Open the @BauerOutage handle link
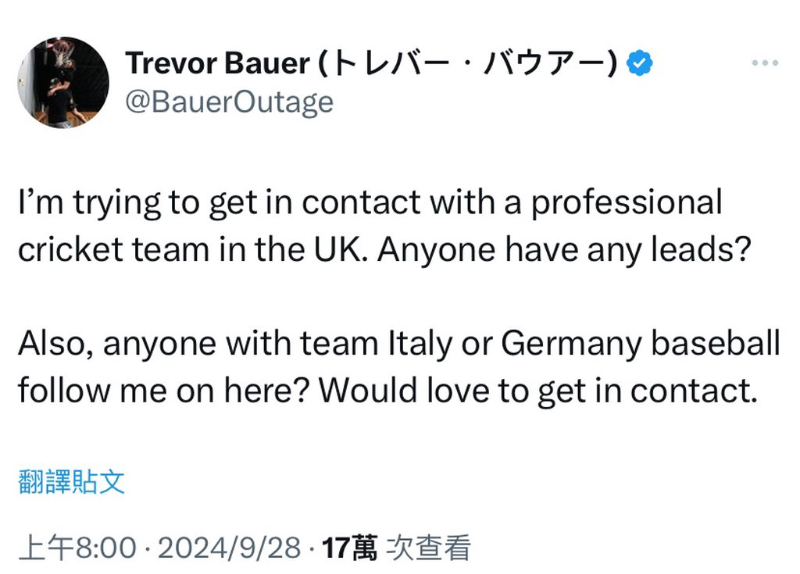The width and height of the screenshot is (800, 574). point(229,102)
